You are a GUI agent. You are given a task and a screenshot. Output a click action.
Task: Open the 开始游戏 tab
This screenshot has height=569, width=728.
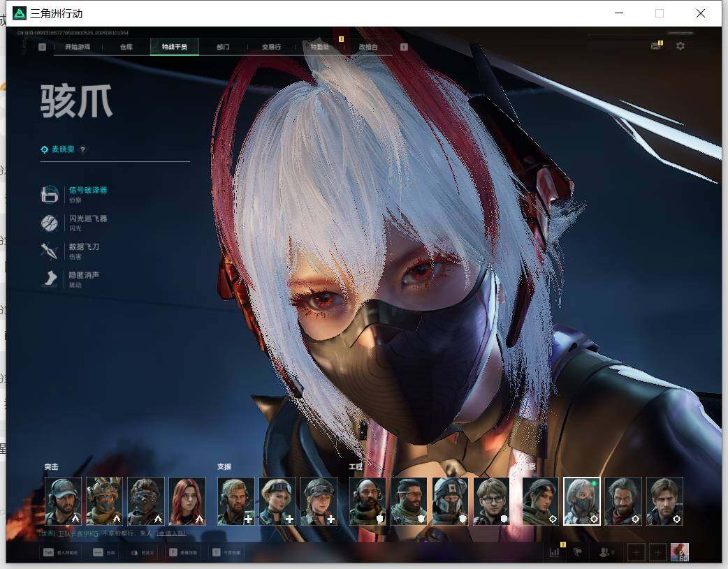coord(78,47)
